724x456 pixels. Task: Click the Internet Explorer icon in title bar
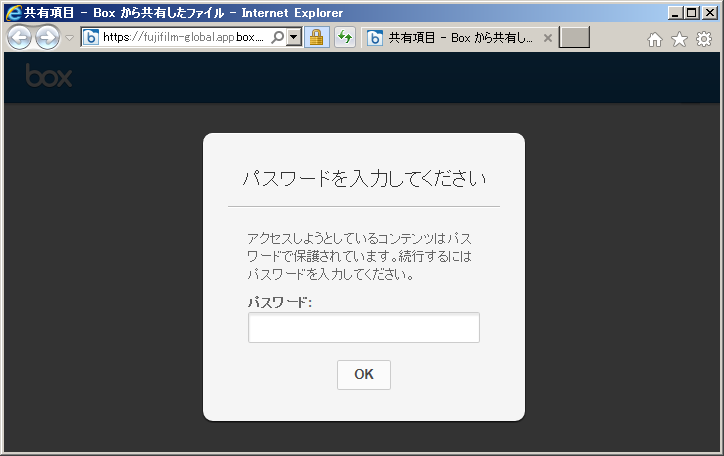[13, 12]
